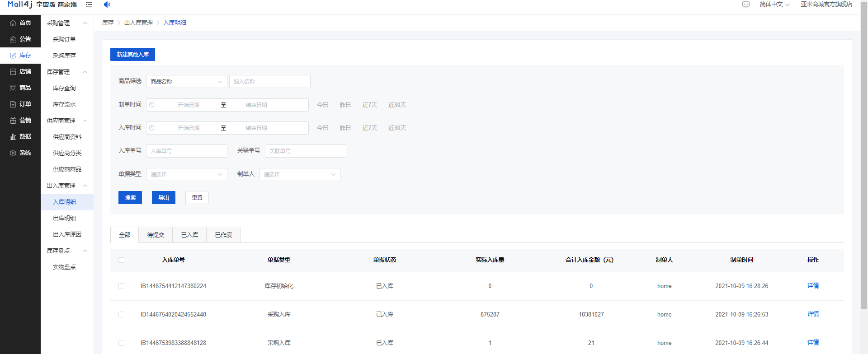Open 供应商资料 in the submenu
868x354 pixels.
pos(67,137)
